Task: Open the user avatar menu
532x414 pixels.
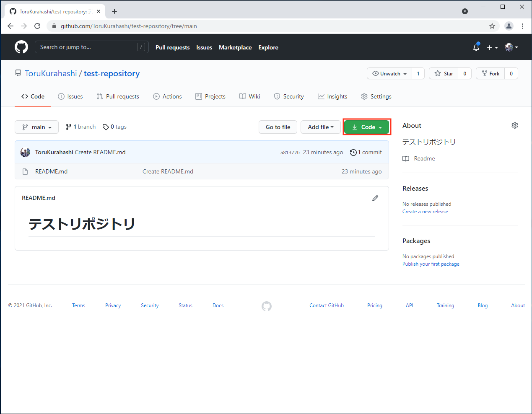Action: click(x=511, y=47)
